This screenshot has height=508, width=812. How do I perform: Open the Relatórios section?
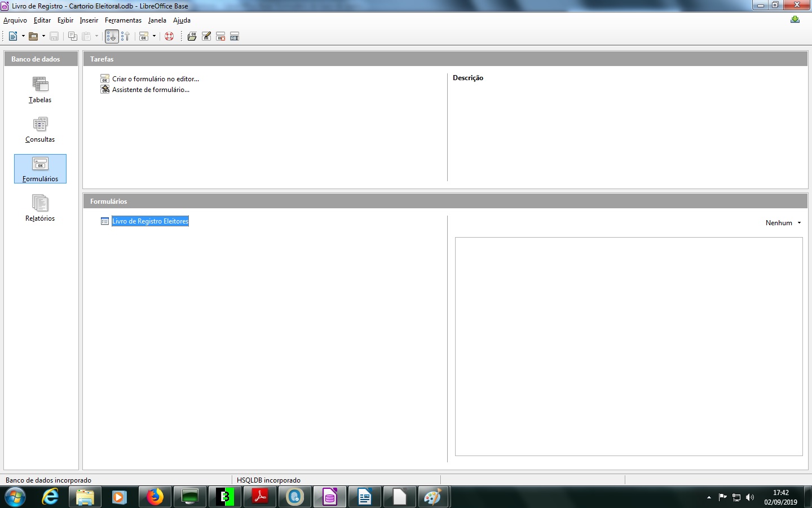(40, 209)
